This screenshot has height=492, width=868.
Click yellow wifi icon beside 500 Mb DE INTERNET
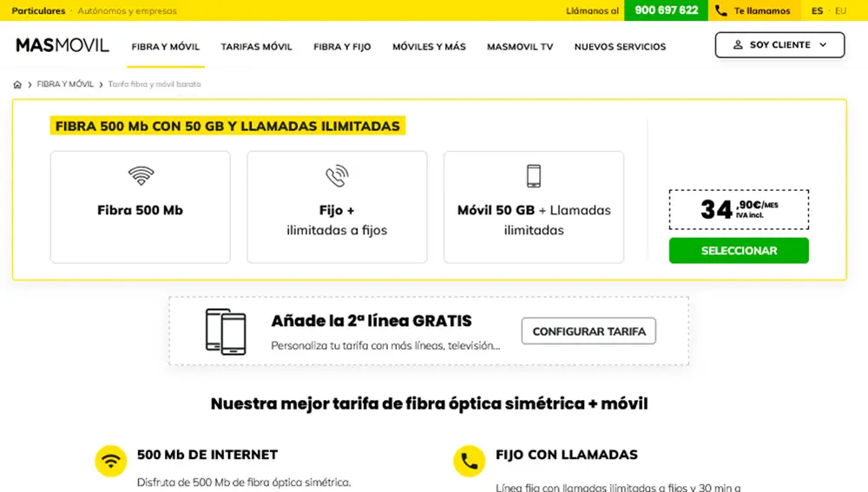tap(111, 461)
